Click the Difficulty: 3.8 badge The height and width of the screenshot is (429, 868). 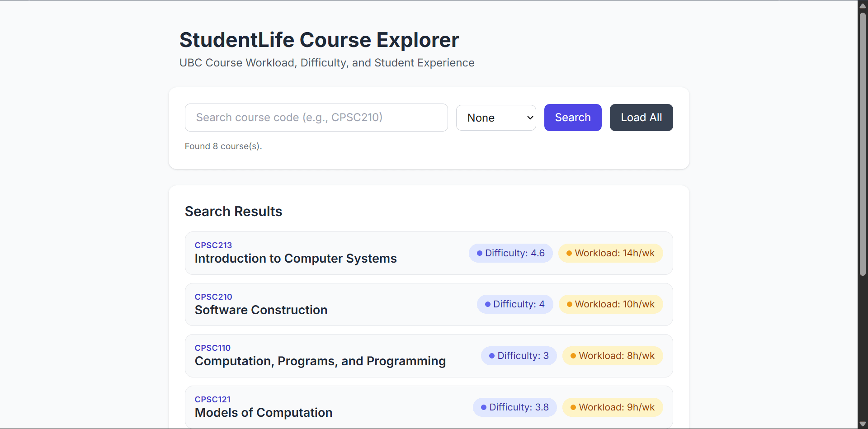(514, 407)
